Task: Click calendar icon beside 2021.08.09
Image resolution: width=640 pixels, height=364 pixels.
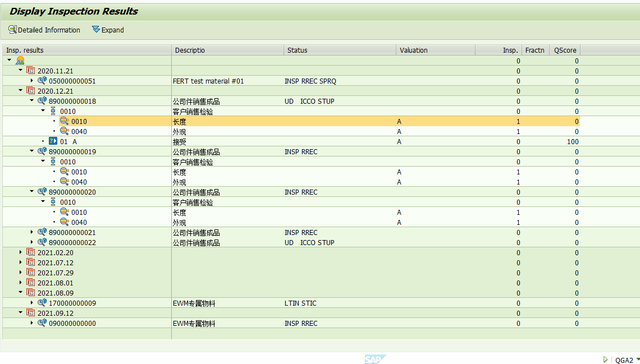Action: [x=31, y=292]
